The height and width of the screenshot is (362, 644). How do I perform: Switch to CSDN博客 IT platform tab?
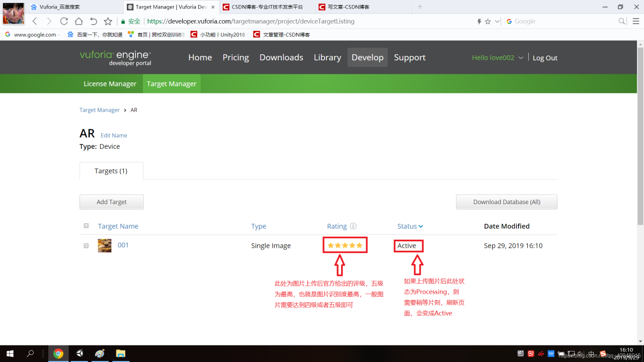(x=267, y=7)
